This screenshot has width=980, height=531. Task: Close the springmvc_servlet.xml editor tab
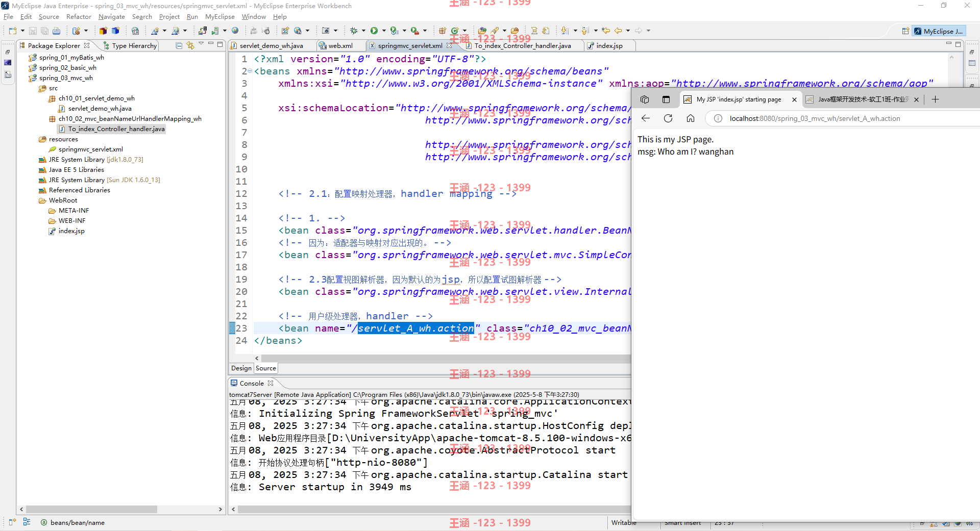coord(449,45)
